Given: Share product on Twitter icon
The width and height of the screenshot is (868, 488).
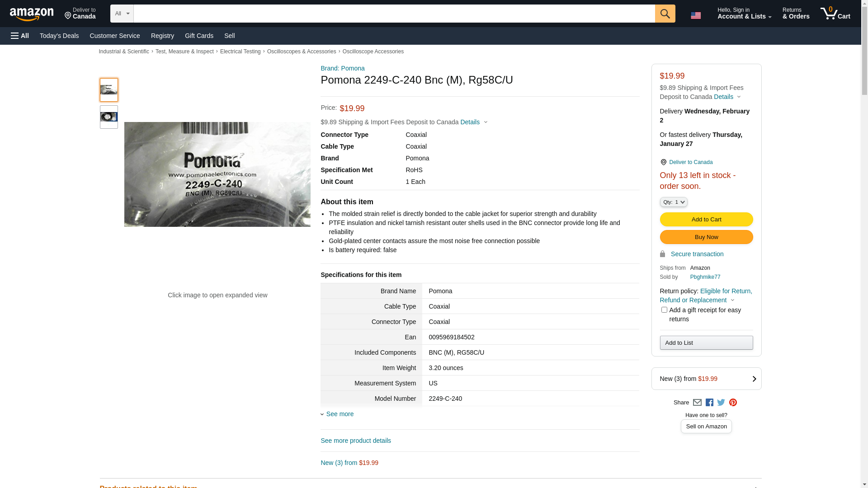Looking at the screenshot, I should [721, 402].
